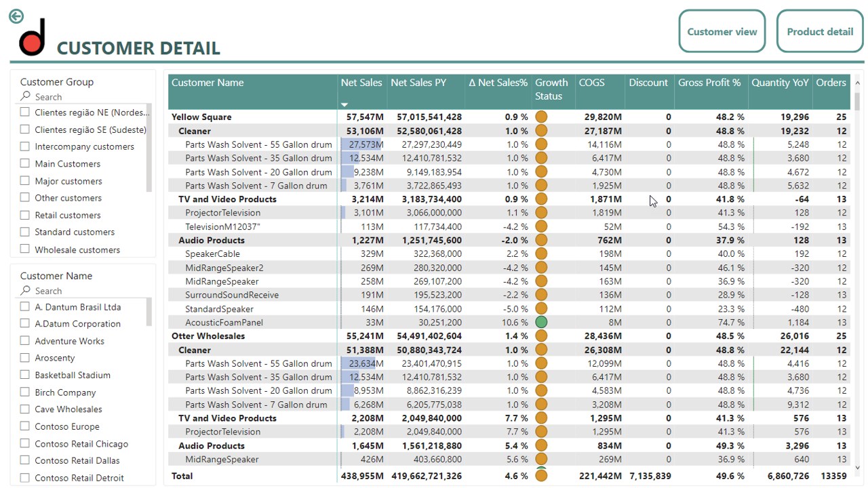Check the A.Datum Corporation checkbox
The height and width of the screenshot is (488, 868).
(x=25, y=323)
